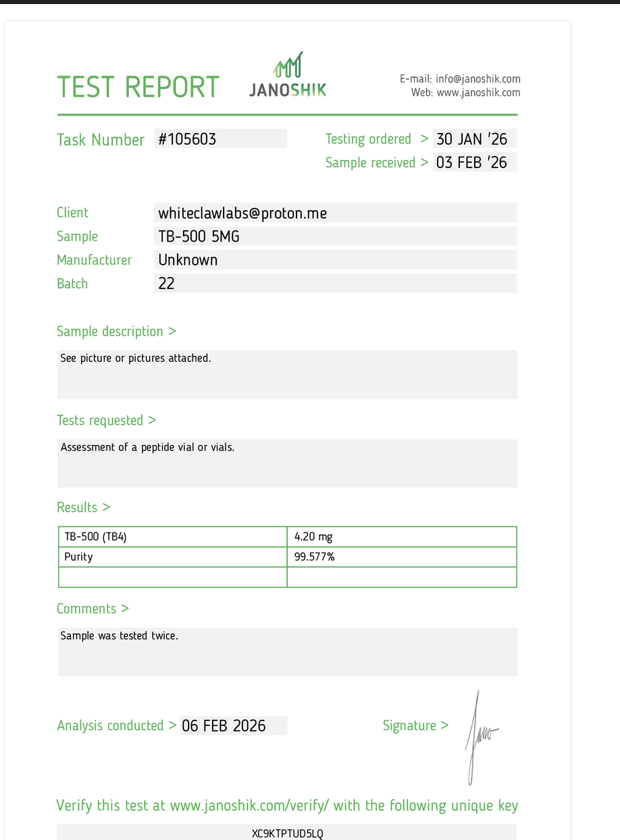Click the Janoshik logo
This screenshot has width=620, height=840.
[288, 76]
